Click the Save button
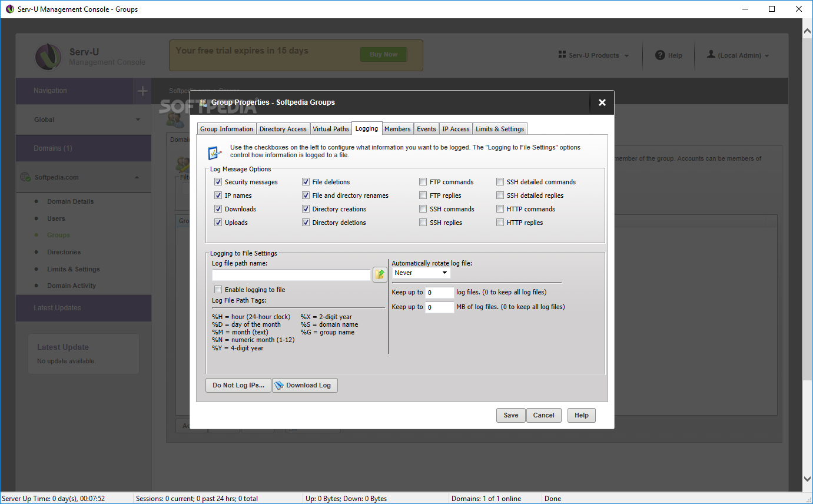The height and width of the screenshot is (504, 813). (511, 415)
